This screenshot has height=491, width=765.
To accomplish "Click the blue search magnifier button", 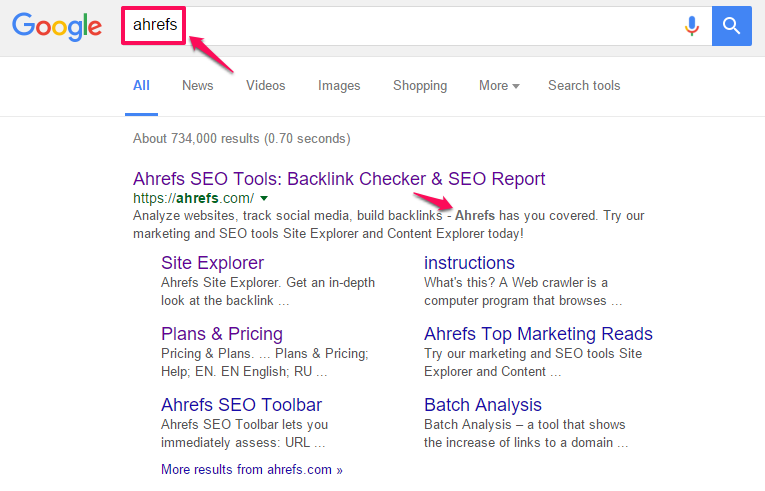I will [731, 26].
